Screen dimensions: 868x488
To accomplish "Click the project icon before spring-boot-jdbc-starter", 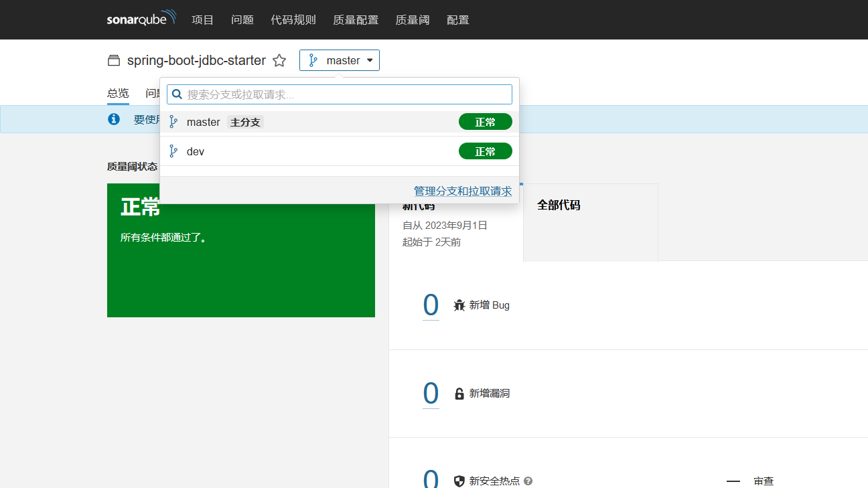I will (113, 60).
